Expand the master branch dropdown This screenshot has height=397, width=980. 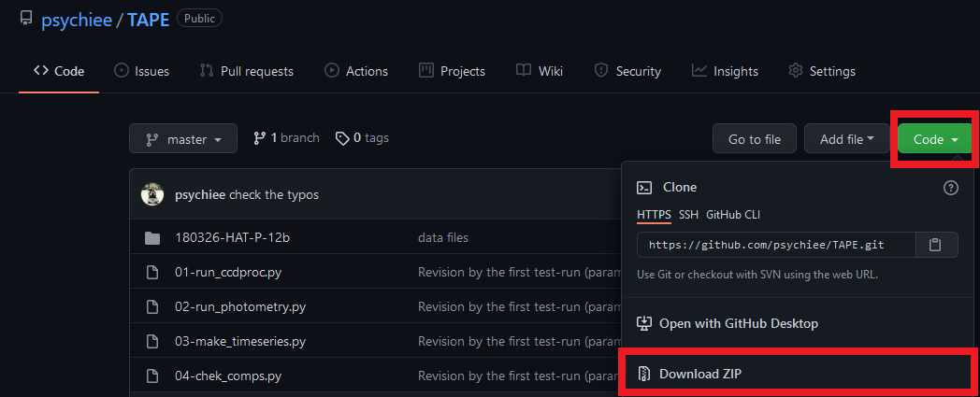183,138
